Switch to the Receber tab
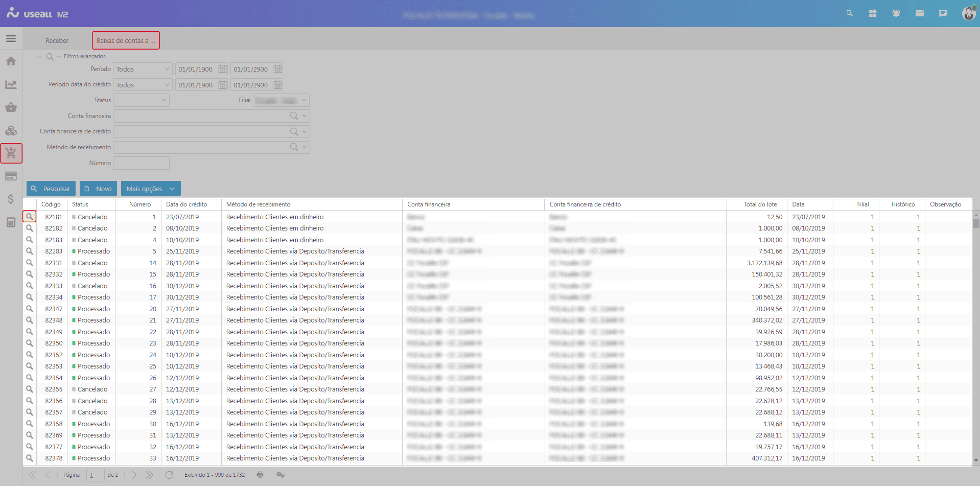This screenshot has width=980, height=486. pos(57,40)
